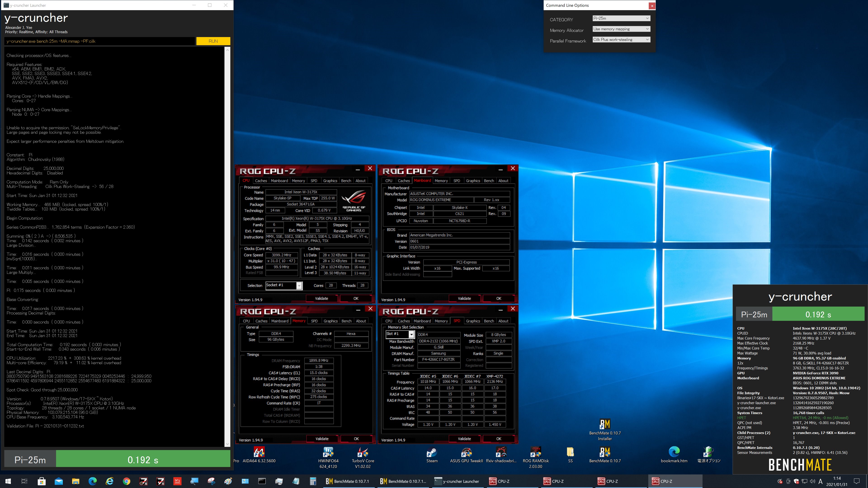
Task: Click Validate in CPU-Z CPU window
Action: (321, 298)
